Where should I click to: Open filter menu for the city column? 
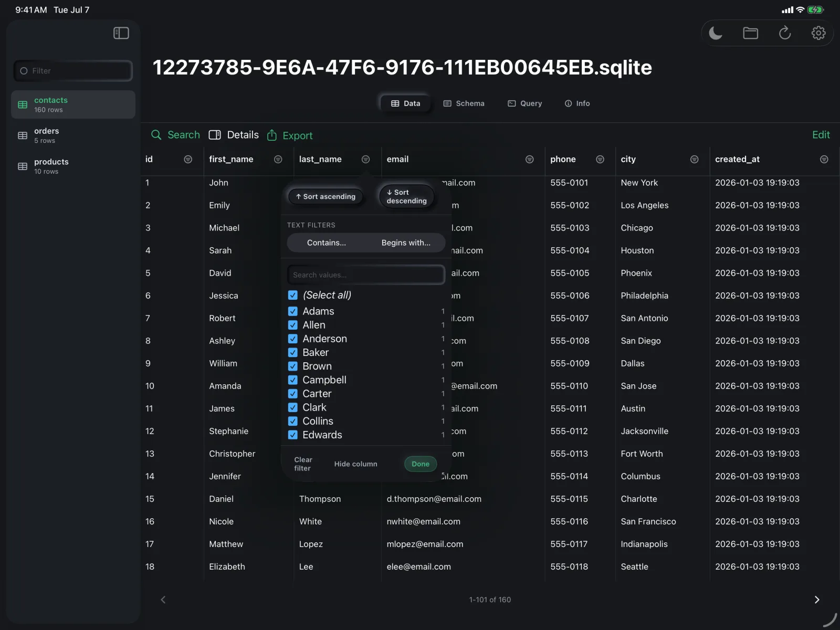click(x=694, y=159)
